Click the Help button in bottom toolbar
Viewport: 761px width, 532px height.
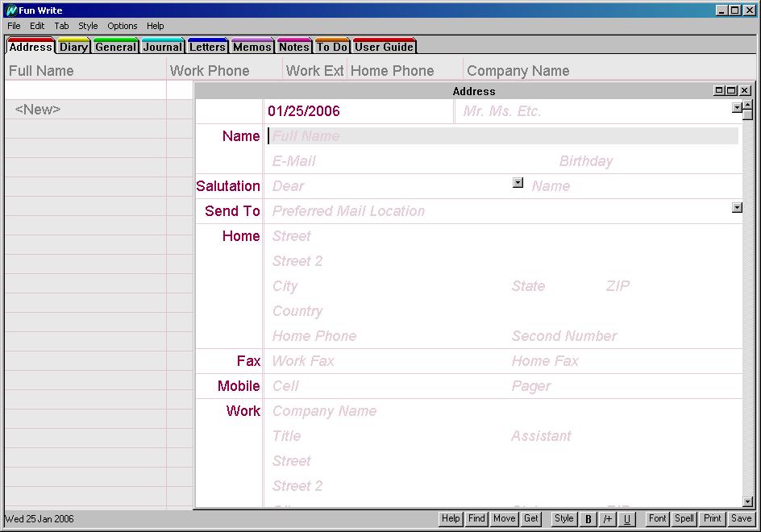451,518
